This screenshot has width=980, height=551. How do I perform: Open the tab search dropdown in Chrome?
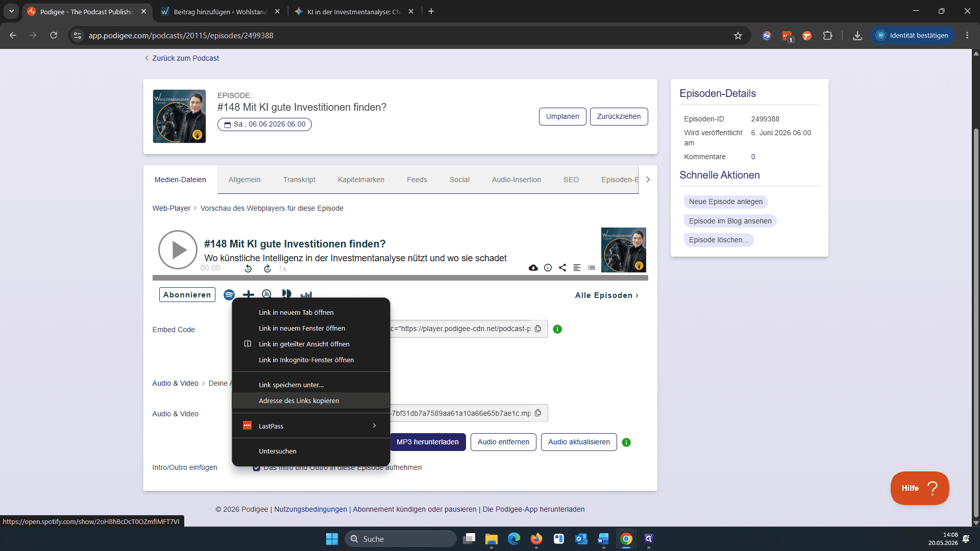11,11
